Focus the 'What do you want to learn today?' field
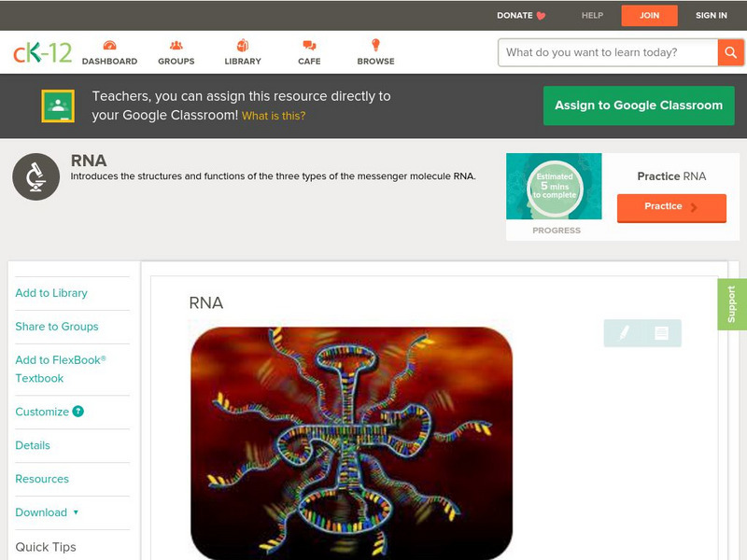This screenshot has height=560, width=747. pyautogui.click(x=608, y=52)
